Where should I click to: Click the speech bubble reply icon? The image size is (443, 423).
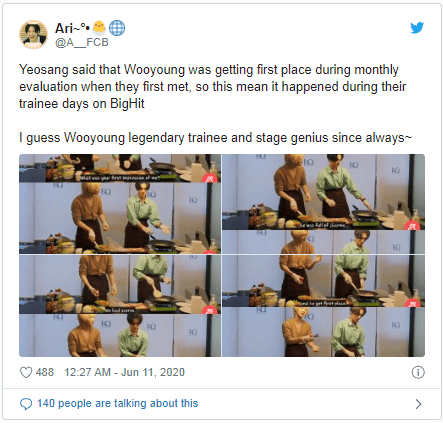click(x=26, y=404)
